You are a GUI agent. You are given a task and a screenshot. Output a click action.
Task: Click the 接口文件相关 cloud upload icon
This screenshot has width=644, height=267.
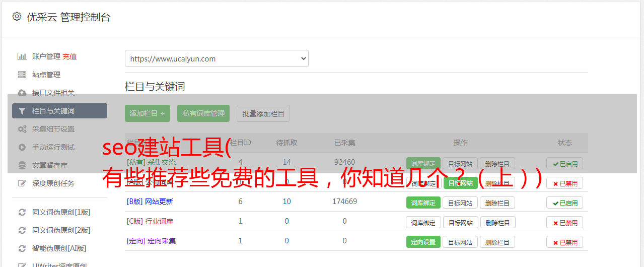click(22, 93)
